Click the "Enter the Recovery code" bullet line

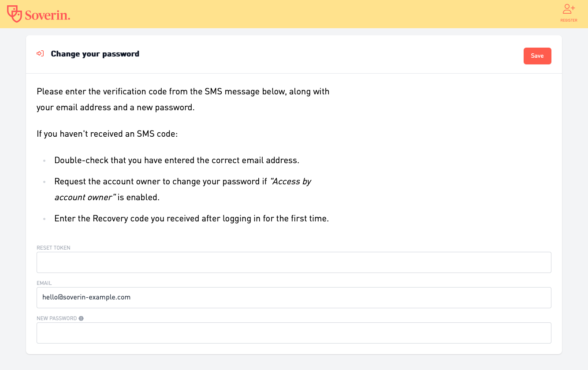[192, 219]
